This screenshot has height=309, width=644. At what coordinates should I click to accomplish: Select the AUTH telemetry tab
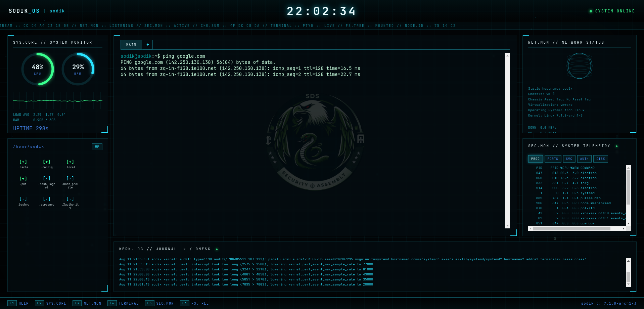pyautogui.click(x=584, y=159)
